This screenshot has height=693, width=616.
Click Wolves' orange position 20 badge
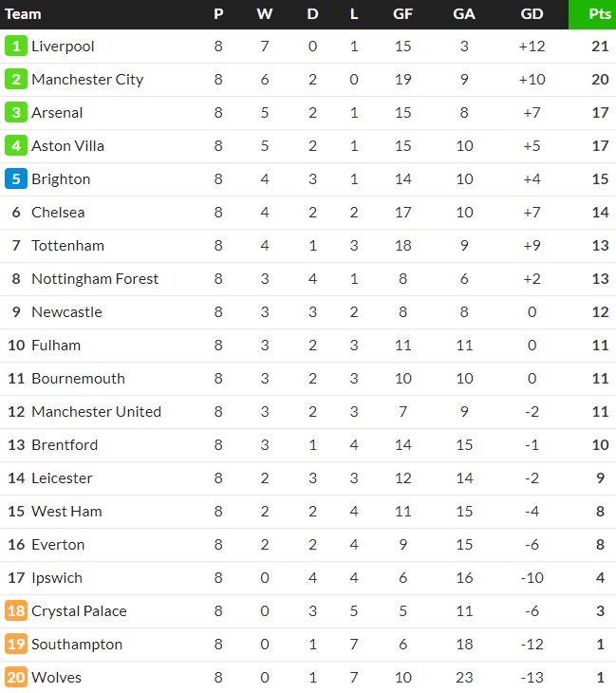15,677
